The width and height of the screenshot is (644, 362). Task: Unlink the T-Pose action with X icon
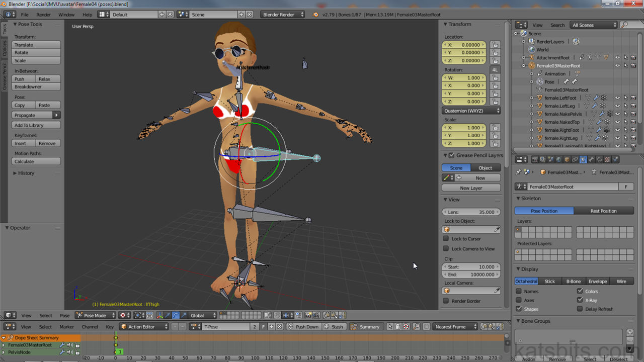click(x=280, y=327)
